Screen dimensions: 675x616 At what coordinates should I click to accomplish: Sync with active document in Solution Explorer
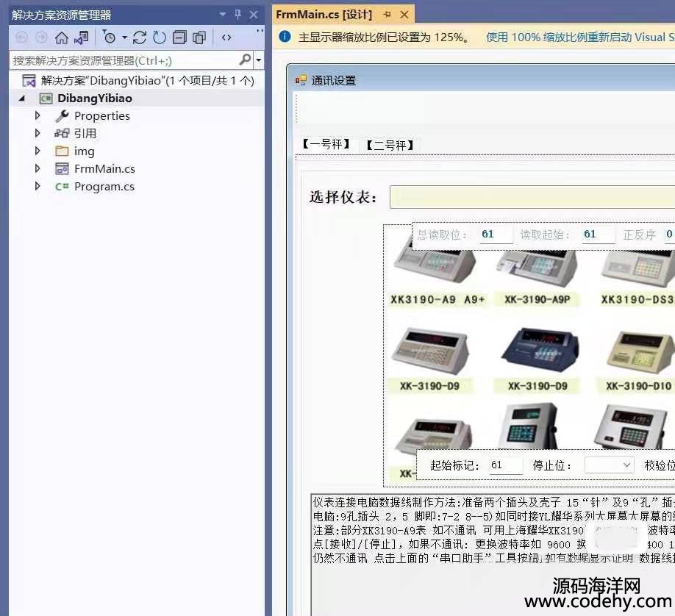[140, 37]
